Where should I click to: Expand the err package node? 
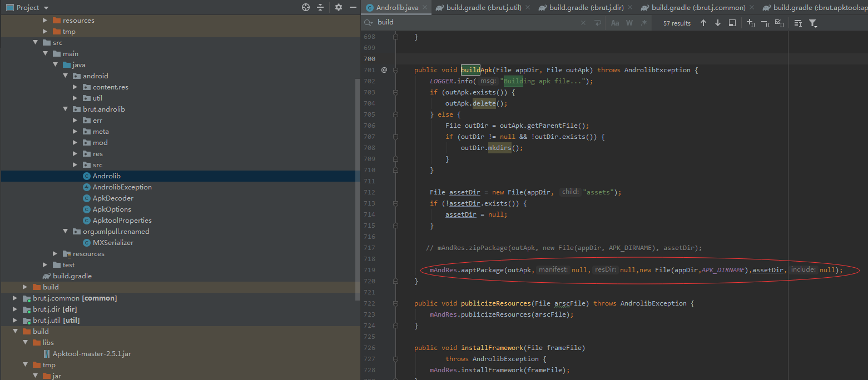point(75,121)
